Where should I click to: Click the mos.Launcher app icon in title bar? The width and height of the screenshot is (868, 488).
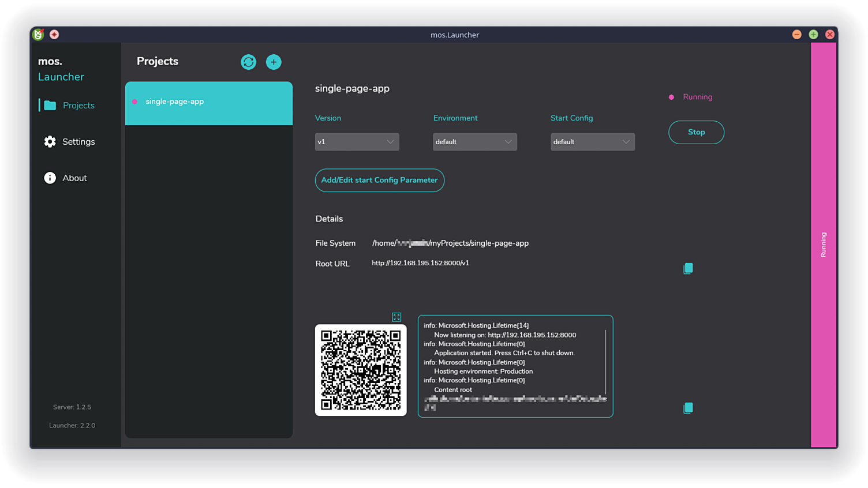click(37, 34)
